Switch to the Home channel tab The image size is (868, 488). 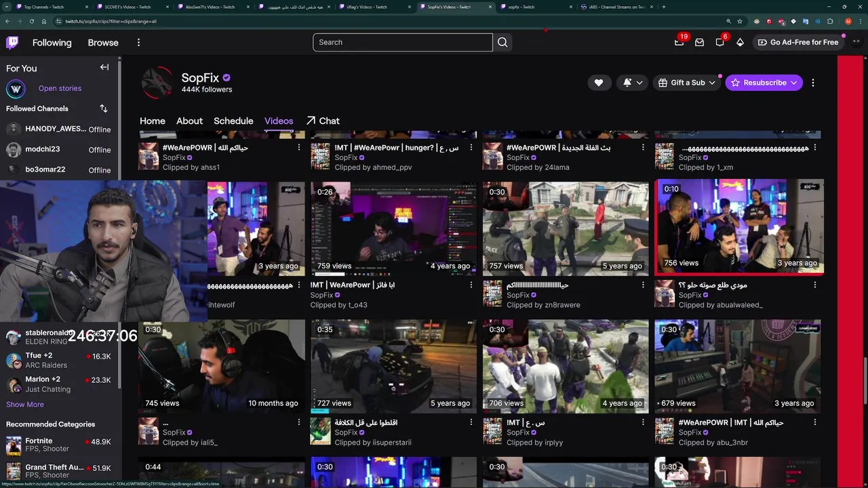(x=153, y=121)
